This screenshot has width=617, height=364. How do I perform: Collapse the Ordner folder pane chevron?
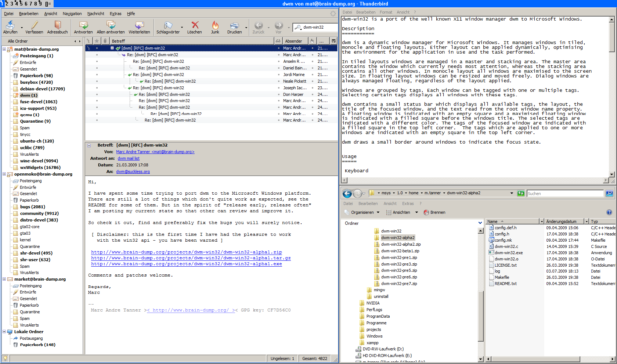pyautogui.click(x=480, y=223)
